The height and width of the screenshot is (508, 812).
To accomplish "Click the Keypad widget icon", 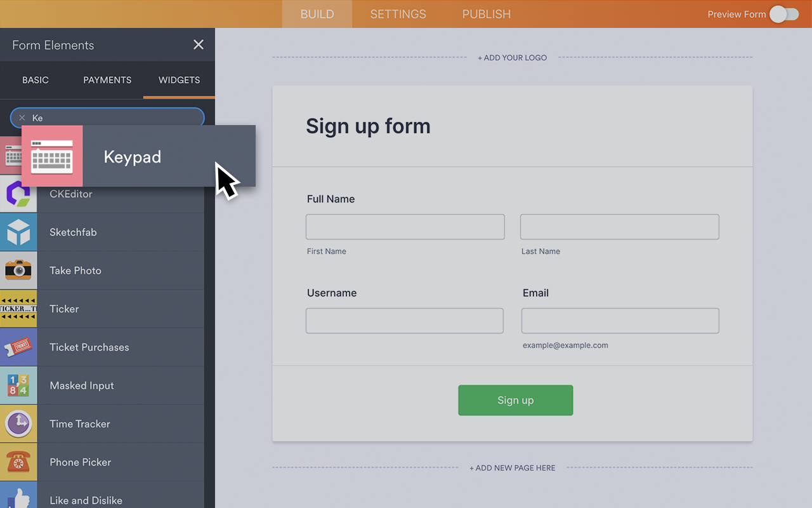I will (x=52, y=156).
